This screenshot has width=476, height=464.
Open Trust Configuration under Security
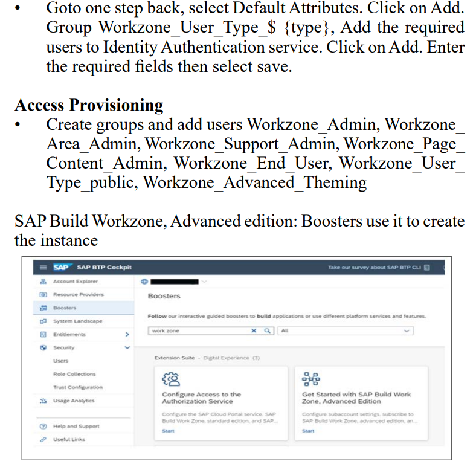click(78, 387)
